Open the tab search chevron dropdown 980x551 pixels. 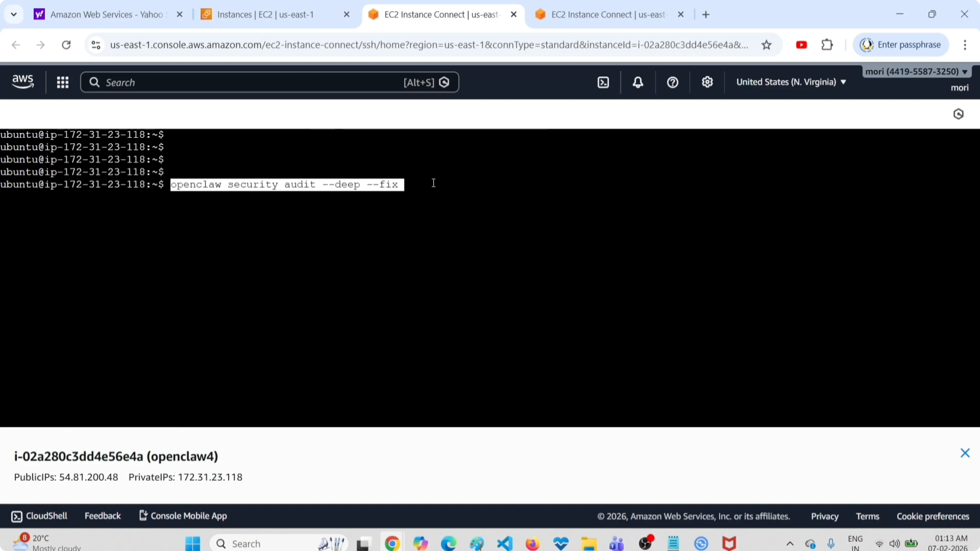(14, 14)
